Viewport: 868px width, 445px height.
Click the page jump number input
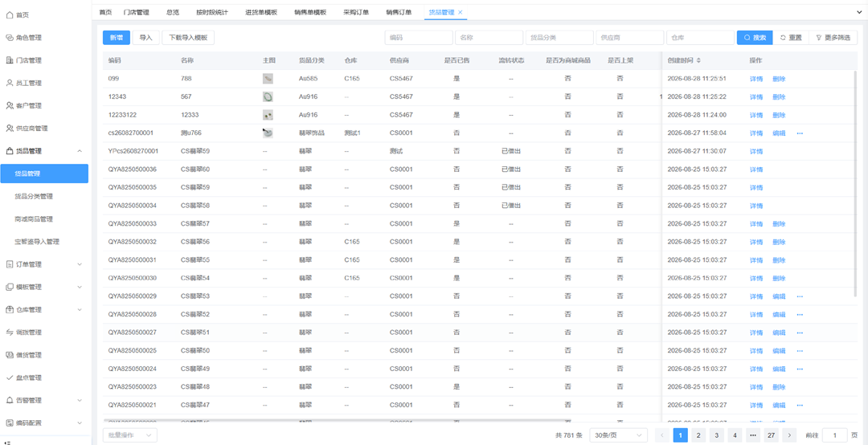tap(835, 435)
